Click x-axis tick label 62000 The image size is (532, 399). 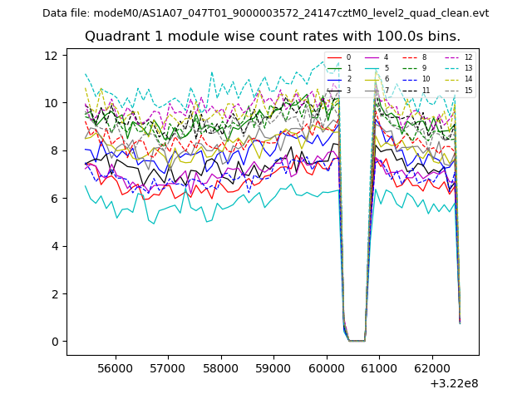pos(432,367)
